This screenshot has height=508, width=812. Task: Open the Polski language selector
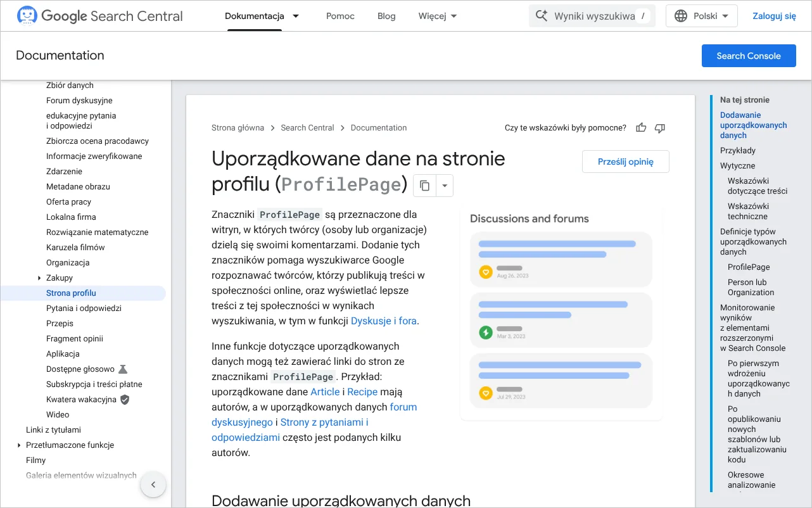(702, 16)
